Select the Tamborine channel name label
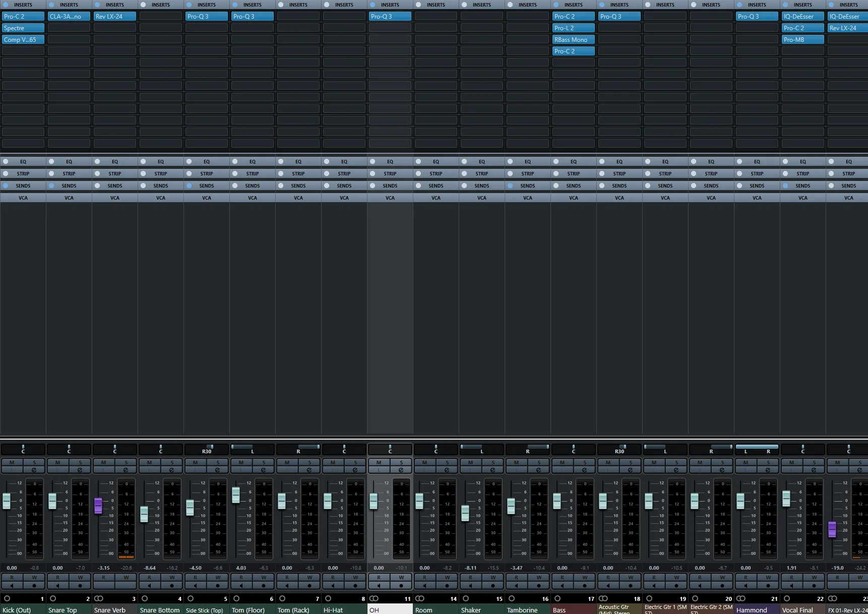The width and height of the screenshot is (868, 614). (x=528, y=609)
